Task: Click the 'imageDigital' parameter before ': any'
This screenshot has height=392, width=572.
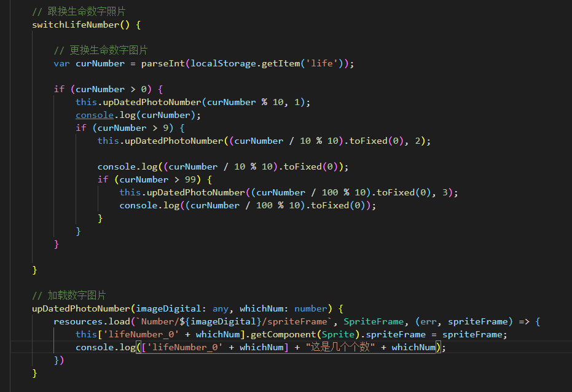Action: [168, 309]
